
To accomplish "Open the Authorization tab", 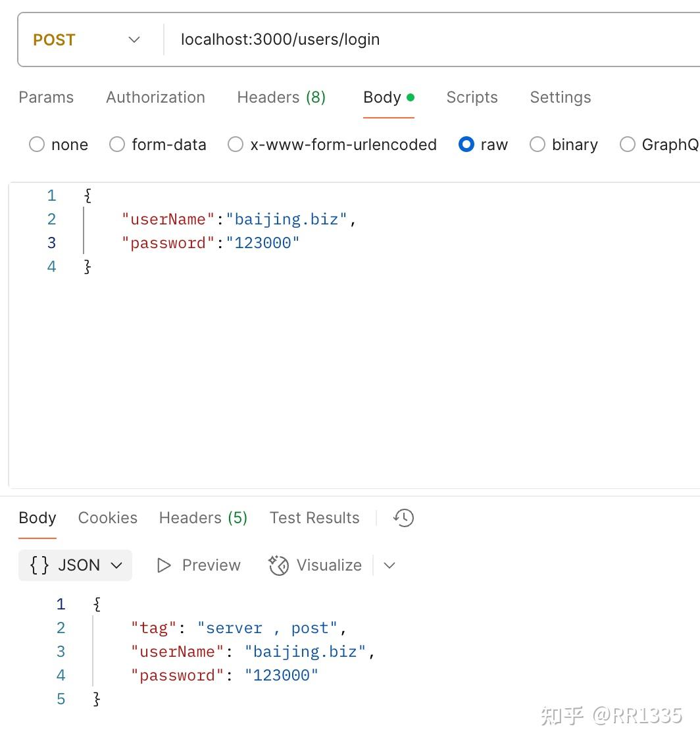I will [155, 97].
